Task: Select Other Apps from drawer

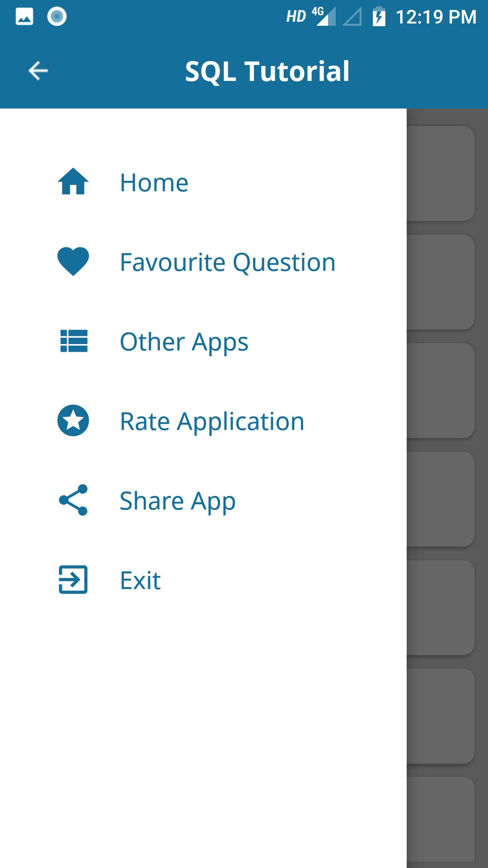Action: 203,341
